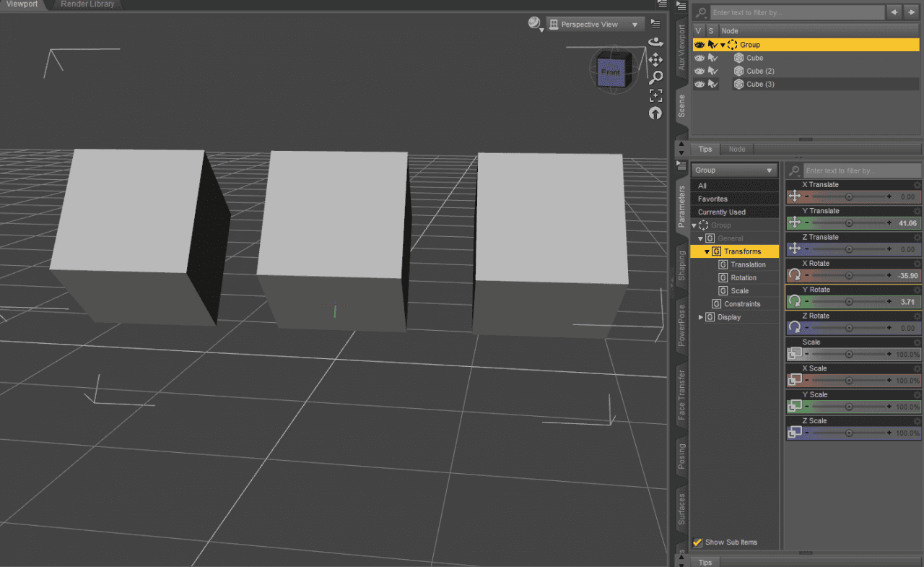Screen dimensions: 924x567
Task: Uncheck the Show Sub Items checkbox
Action: (x=697, y=542)
